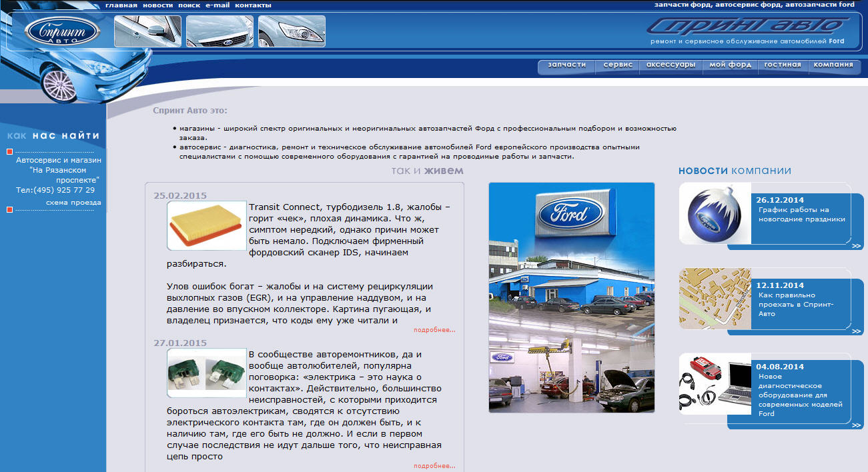Viewport: 868px width, 472px height.
Task: Open news about новое диагностическое оборудование
Action: coord(801,395)
